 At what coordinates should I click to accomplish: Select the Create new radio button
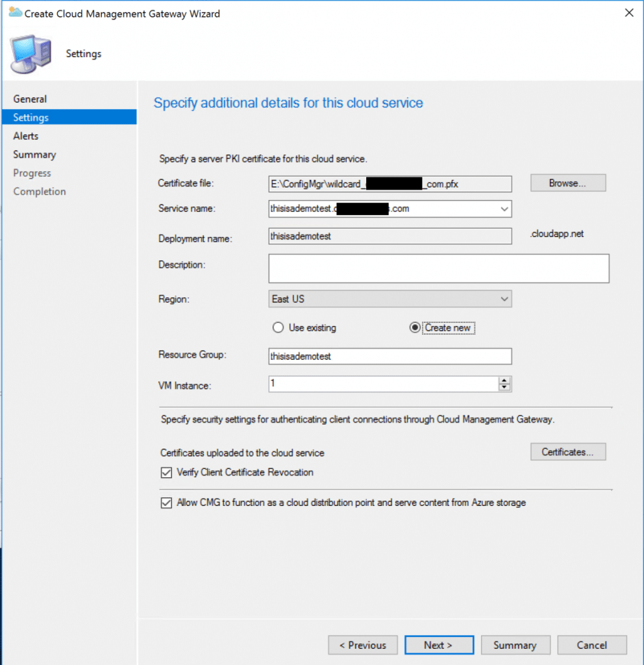coord(414,328)
